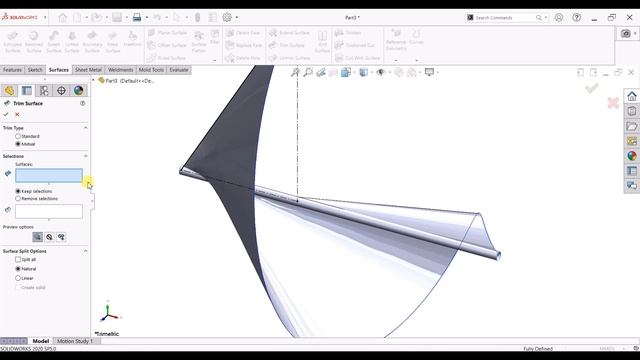Select Show included surfaces preview option
The image size is (640, 360).
point(37,237)
